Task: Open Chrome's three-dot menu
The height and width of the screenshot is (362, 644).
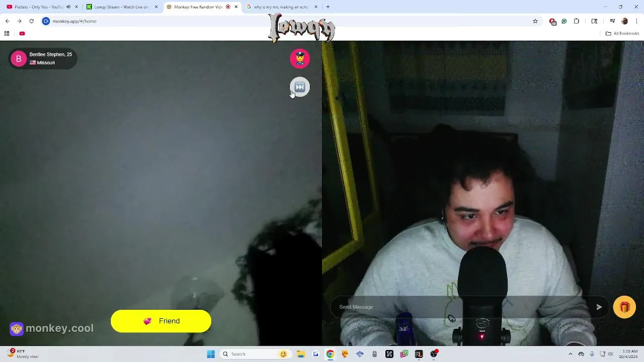Action: [637, 21]
